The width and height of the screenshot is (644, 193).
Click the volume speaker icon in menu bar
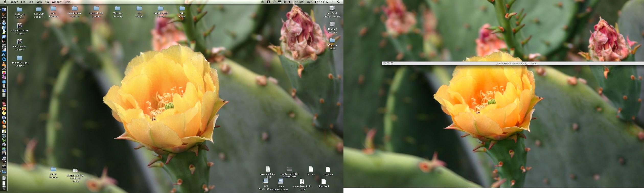pos(289,2)
